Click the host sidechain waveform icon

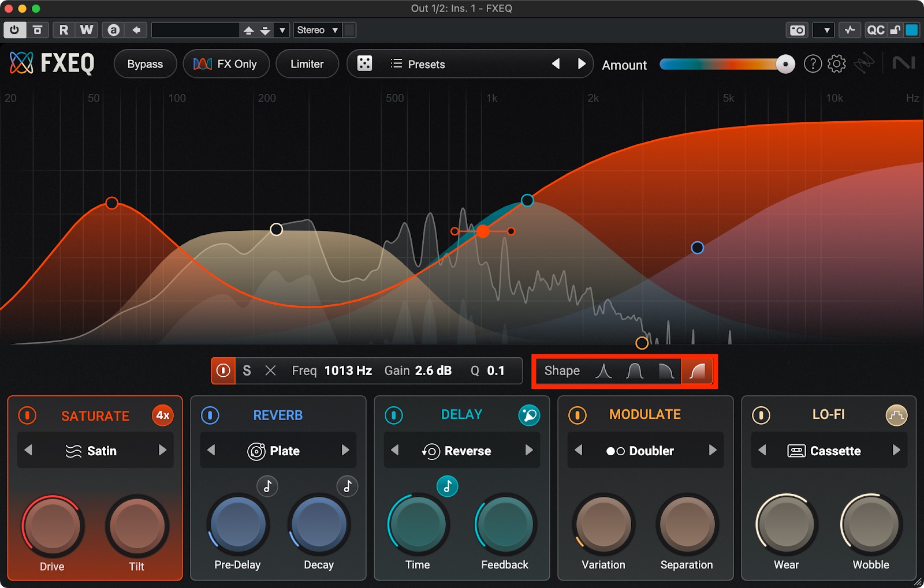[x=850, y=30]
